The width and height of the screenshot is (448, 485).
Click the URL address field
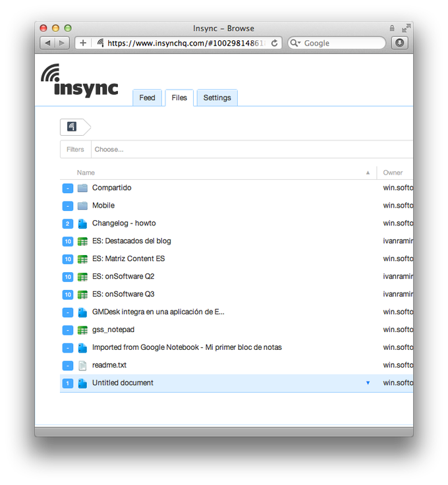coord(186,43)
